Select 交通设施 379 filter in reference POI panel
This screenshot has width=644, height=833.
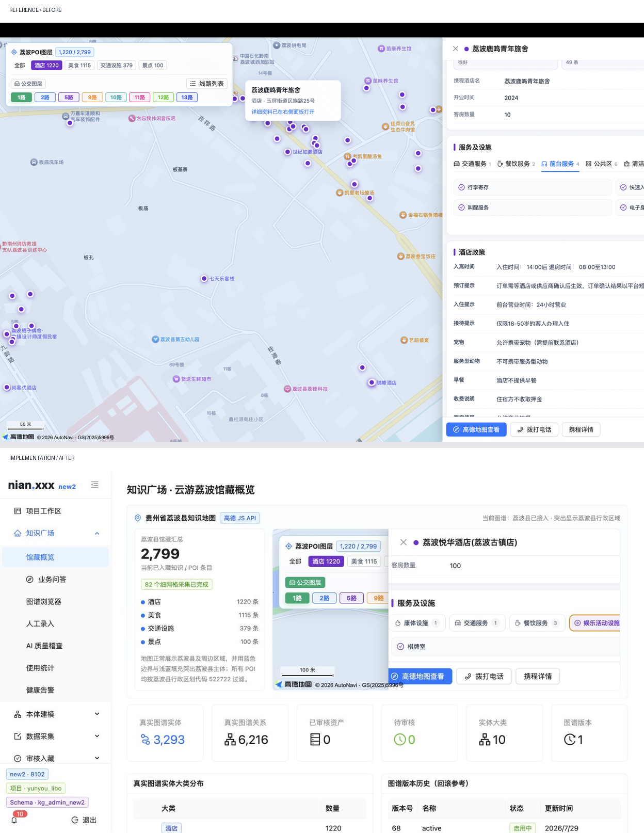[117, 66]
